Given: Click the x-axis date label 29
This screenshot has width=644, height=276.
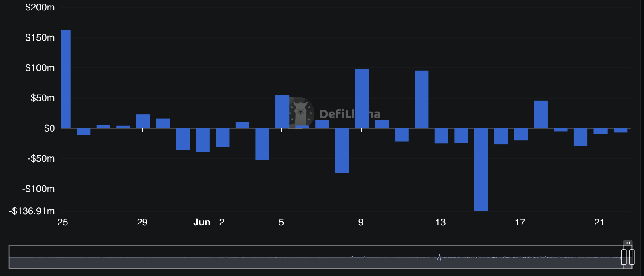Looking at the screenshot, I should 142,222.
